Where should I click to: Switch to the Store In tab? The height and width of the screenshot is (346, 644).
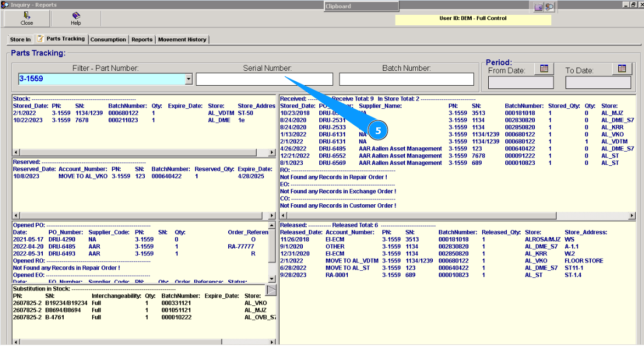[x=20, y=40]
